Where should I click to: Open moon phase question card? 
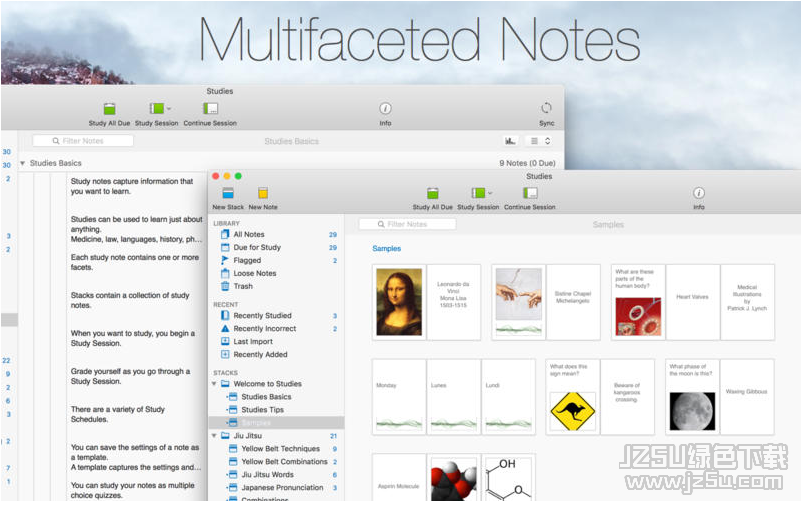coord(692,397)
